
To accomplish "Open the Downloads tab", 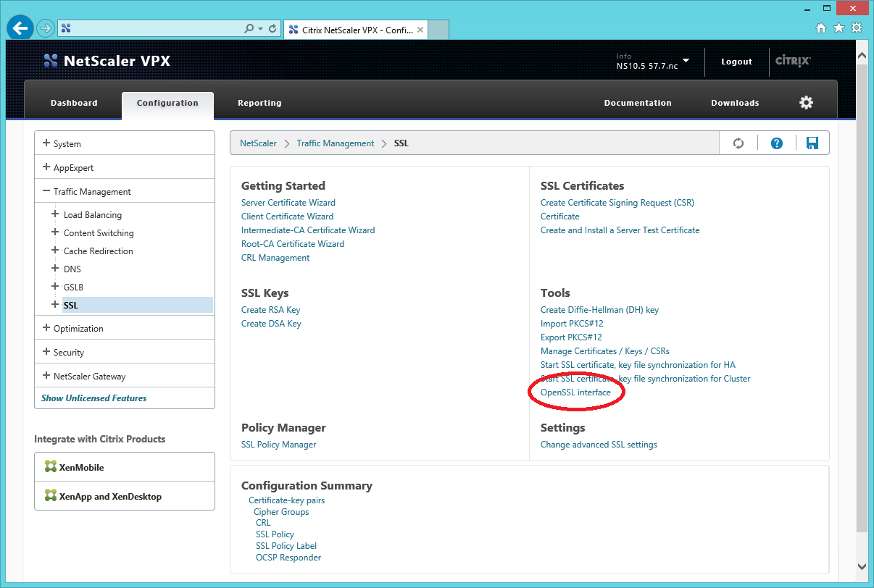I will point(735,103).
